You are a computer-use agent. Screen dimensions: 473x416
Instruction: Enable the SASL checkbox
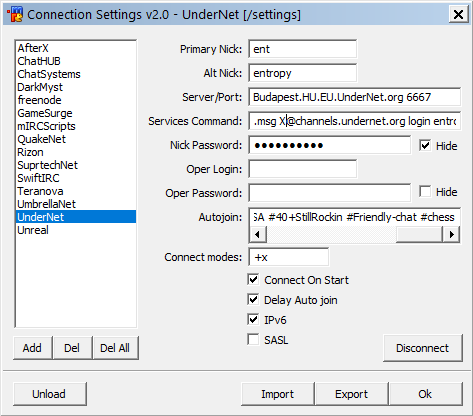tap(253, 340)
